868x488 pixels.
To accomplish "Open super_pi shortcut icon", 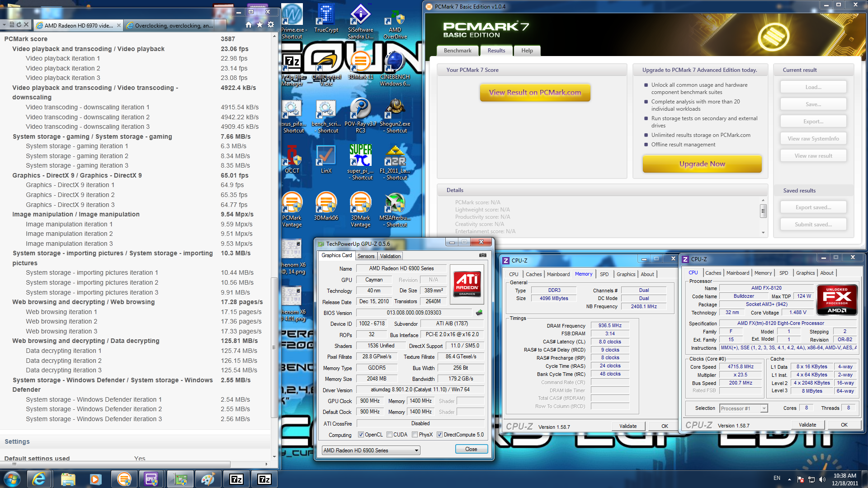I will [x=360, y=162].
